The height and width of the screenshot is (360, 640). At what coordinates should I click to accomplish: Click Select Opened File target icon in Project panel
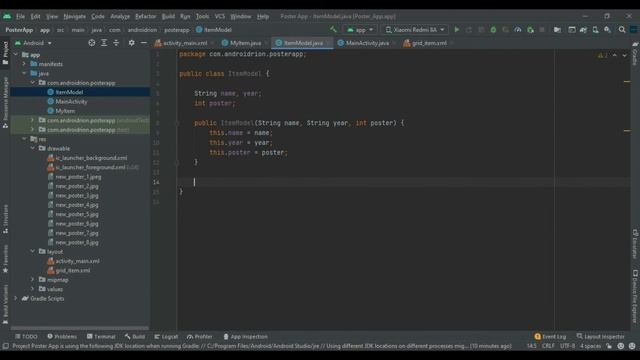91,43
